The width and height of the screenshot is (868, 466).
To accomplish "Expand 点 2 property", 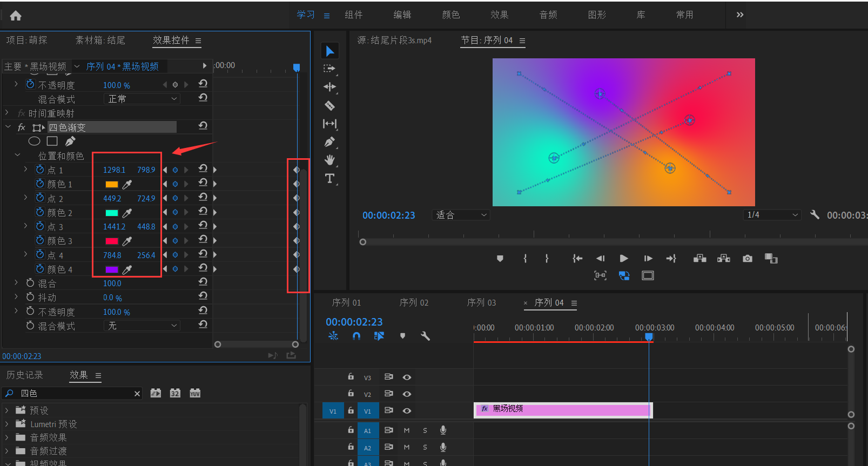I will click(x=25, y=198).
